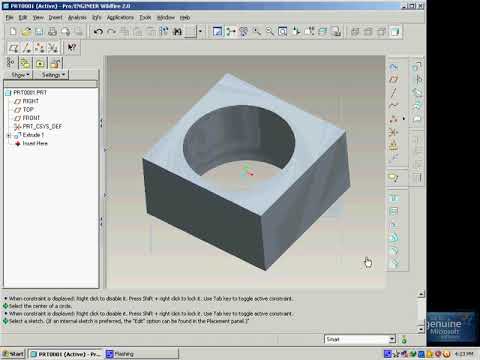Open an existing file using the folder icon
The height and width of the screenshot is (360, 480).
pos(26,31)
